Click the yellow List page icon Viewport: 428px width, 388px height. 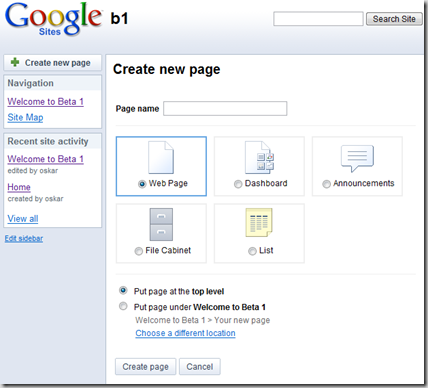pos(259,223)
